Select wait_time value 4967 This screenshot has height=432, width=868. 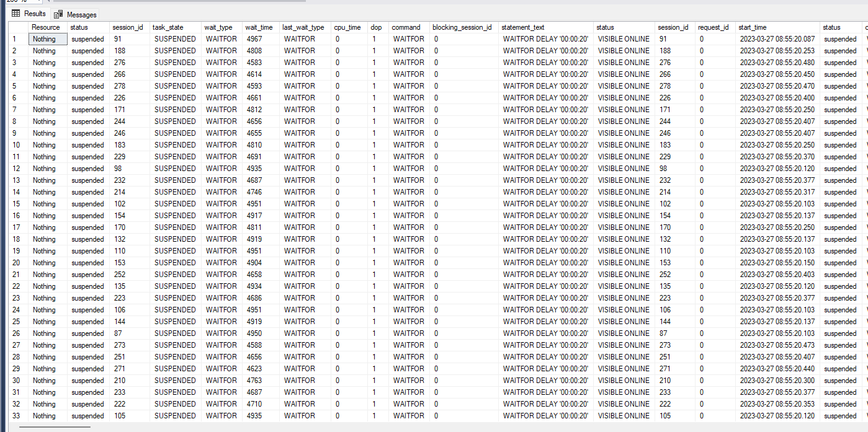coord(261,39)
